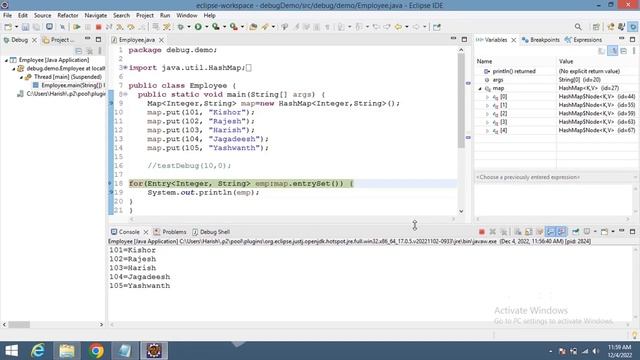Switch to the Problems tab
Viewport: 640px width, 360px height.
point(170,232)
